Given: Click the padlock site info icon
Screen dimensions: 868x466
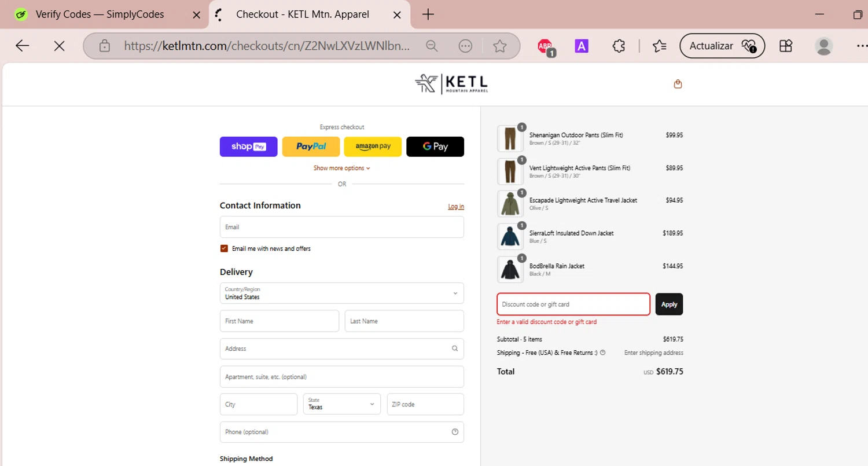Looking at the screenshot, I should (x=104, y=46).
